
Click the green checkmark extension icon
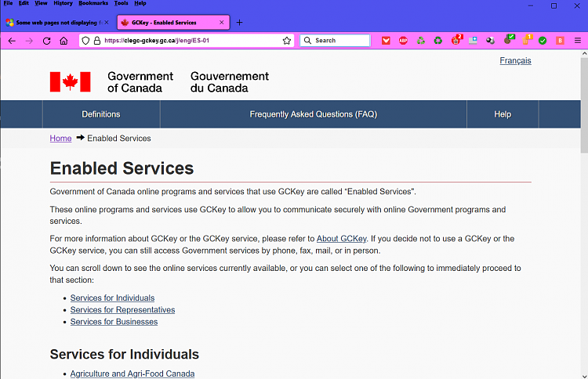543,41
